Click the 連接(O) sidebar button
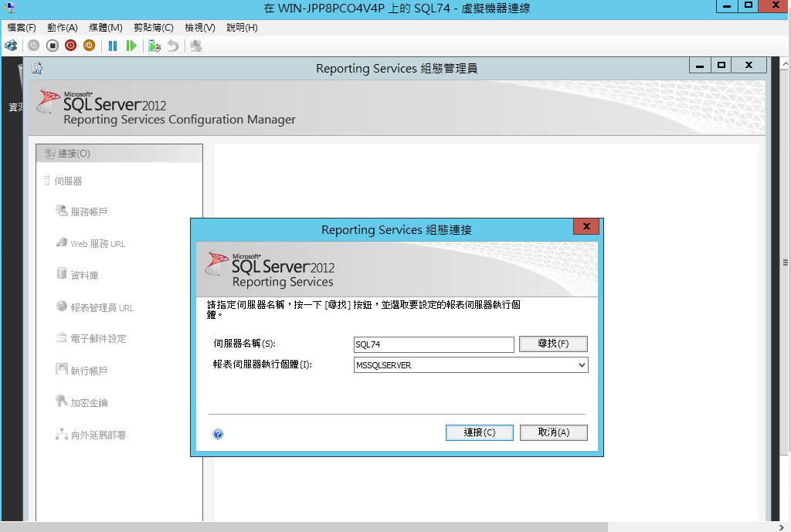The height and width of the screenshot is (532, 791). (x=120, y=154)
